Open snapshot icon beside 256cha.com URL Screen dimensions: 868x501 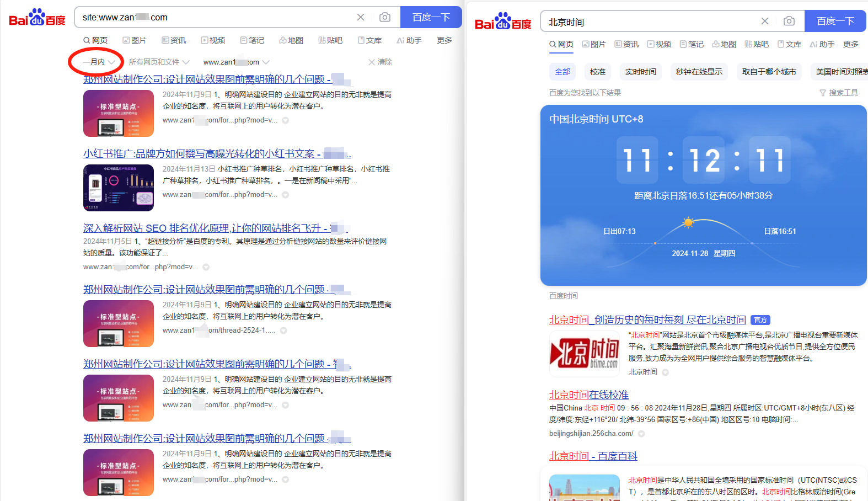click(641, 434)
